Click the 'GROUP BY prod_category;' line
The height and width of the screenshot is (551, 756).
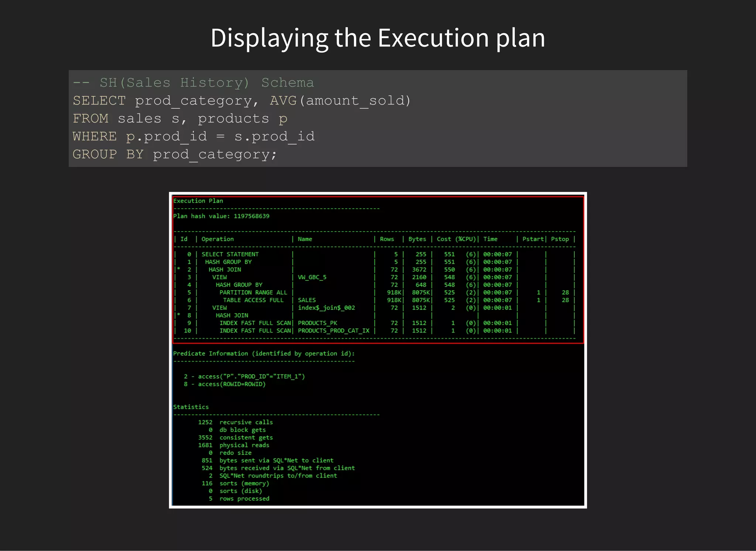[175, 154]
